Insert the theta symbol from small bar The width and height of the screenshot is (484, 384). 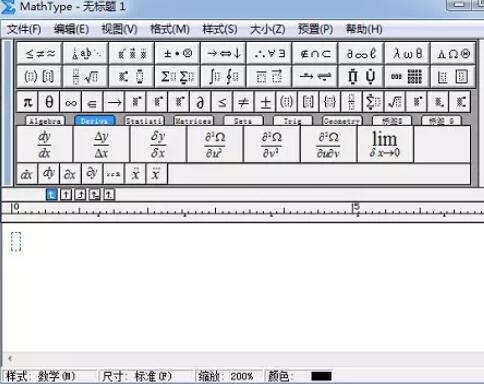[x=49, y=102]
